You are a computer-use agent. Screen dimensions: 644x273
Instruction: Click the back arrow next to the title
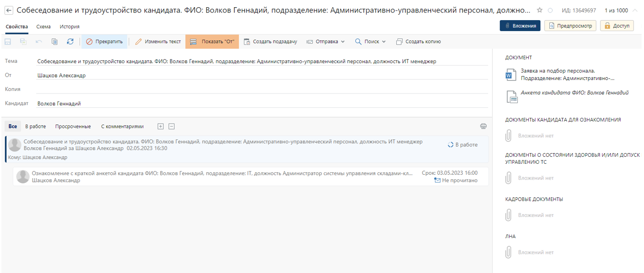click(9, 10)
